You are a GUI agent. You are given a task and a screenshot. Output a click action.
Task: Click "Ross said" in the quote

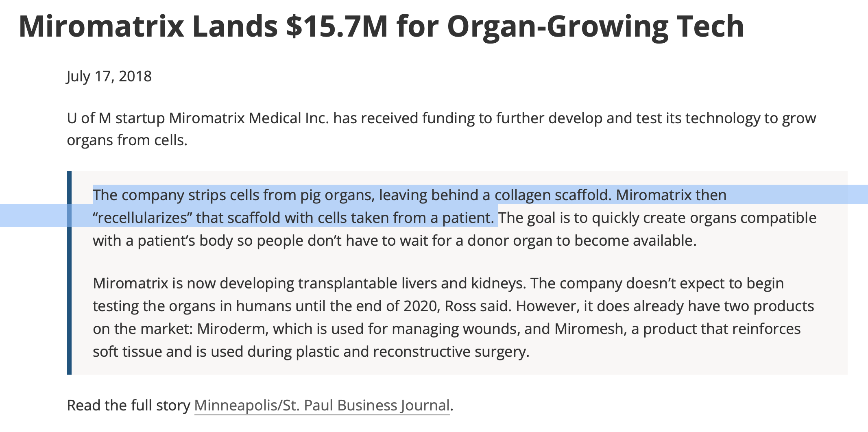pyautogui.click(x=477, y=306)
